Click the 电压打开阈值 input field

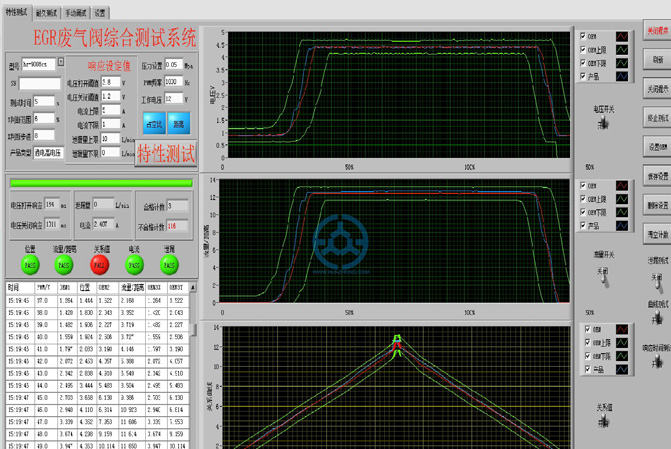point(110,82)
